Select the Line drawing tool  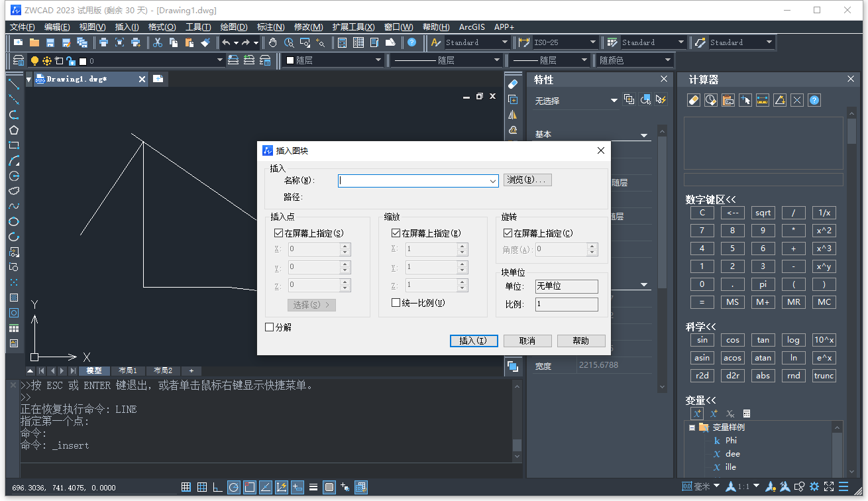[x=13, y=84]
